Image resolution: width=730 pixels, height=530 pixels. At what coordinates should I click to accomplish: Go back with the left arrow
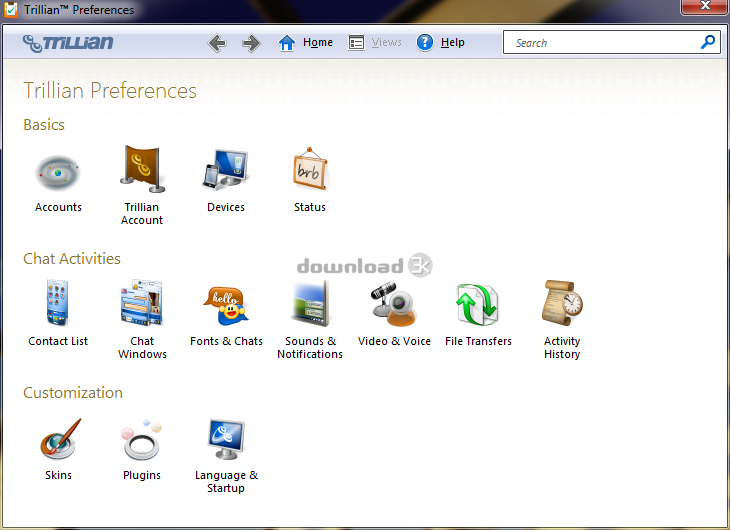click(217, 43)
